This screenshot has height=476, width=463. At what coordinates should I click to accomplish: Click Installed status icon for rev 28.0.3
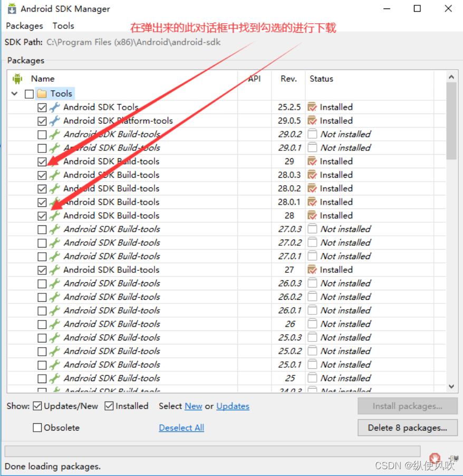click(x=312, y=175)
